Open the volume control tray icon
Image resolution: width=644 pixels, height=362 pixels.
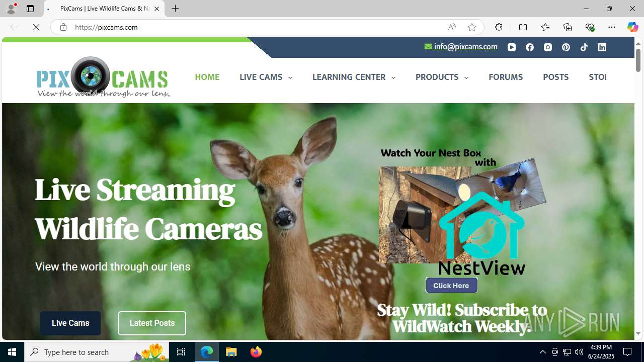579,352
